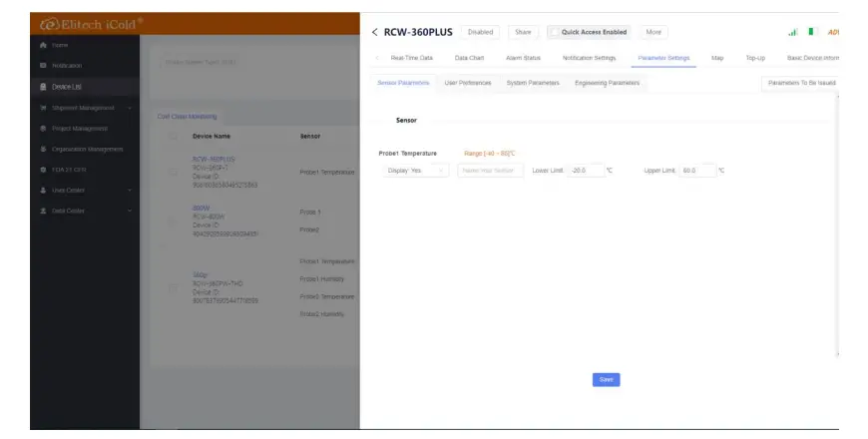Click the Disabled button
Screen dimensions: 868x439
(x=480, y=32)
